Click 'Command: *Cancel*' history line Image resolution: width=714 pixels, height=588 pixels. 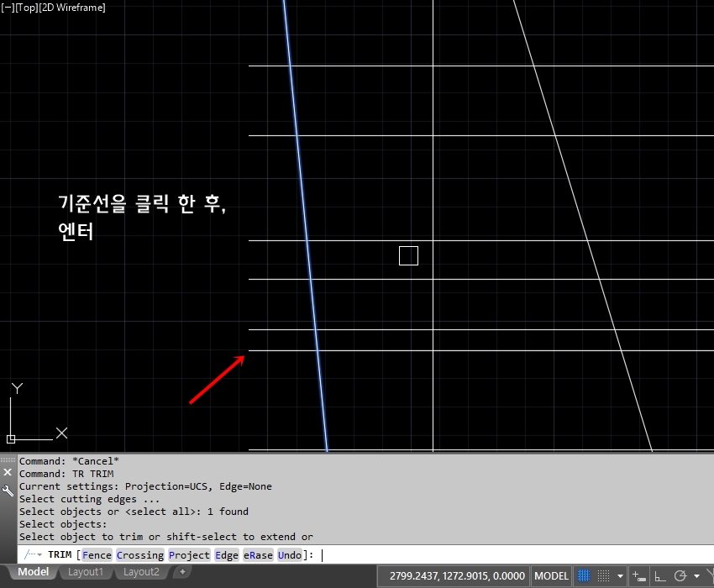coord(69,461)
